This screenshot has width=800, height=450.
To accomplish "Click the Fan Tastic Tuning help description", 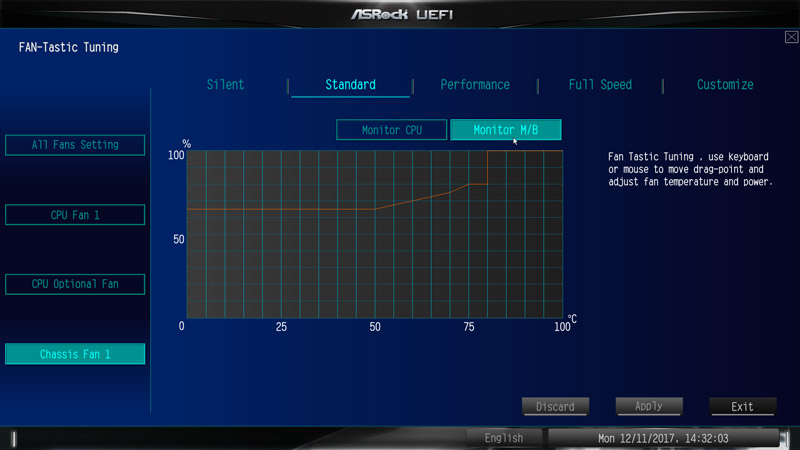I will [690, 169].
